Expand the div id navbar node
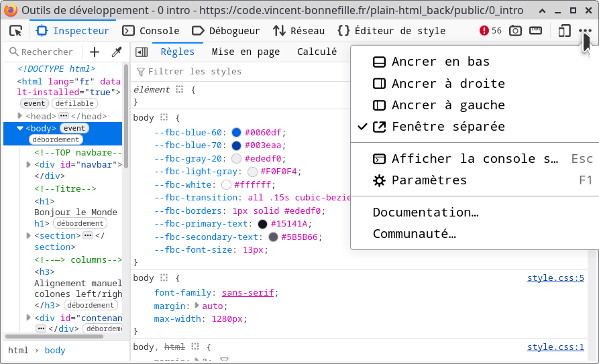The width and height of the screenshot is (599, 364). pos(29,164)
